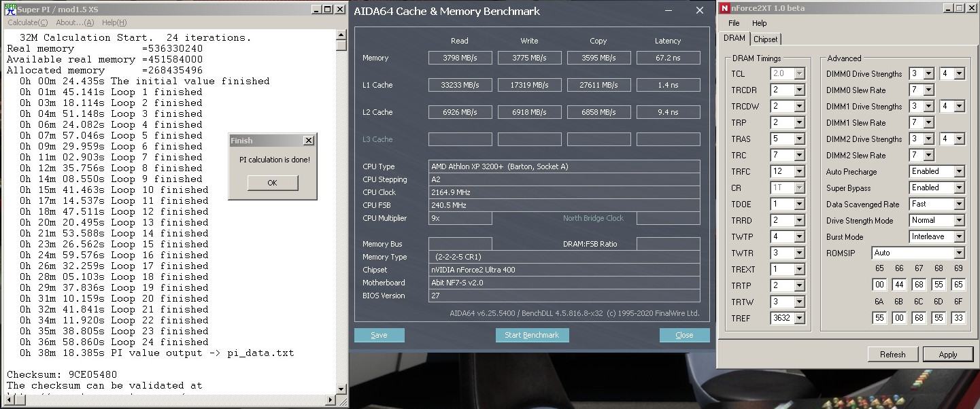Close the Finish dialog

[x=308, y=141]
